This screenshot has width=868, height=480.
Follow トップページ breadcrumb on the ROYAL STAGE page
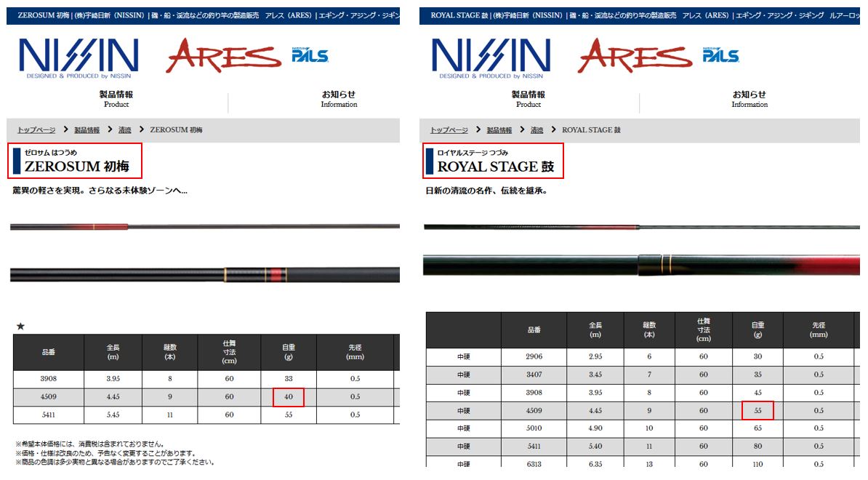[449, 129]
